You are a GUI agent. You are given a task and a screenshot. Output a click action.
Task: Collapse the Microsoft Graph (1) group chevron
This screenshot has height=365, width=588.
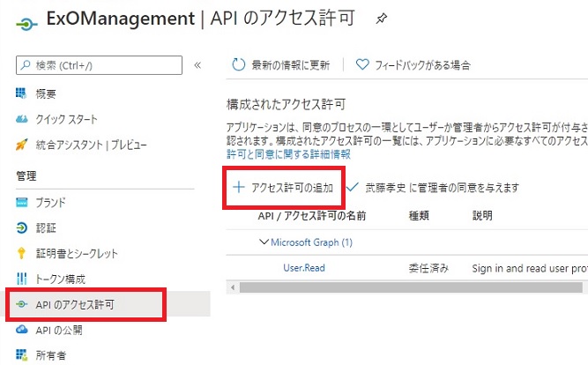264,242
